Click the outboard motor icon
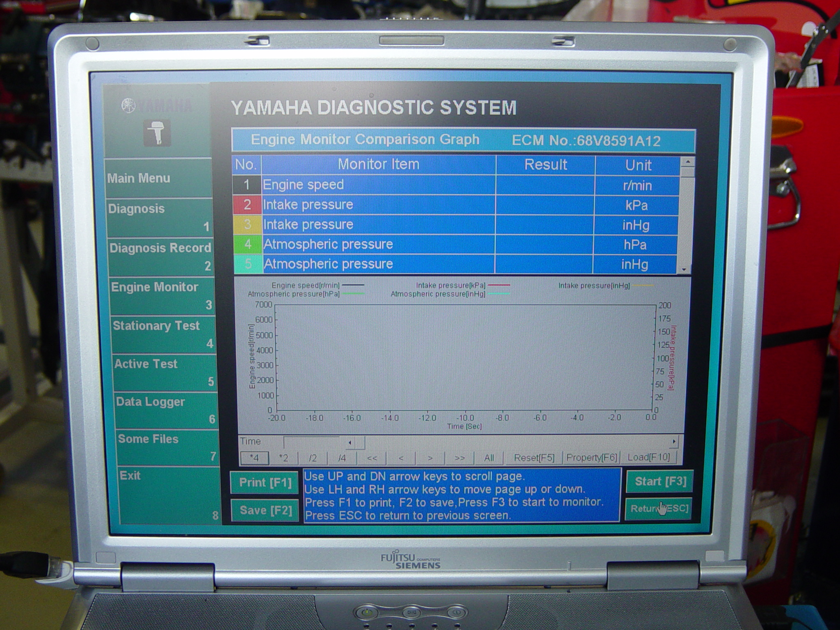Image resolution: width=840 pixels, height=630 pixels. (157, 133)
